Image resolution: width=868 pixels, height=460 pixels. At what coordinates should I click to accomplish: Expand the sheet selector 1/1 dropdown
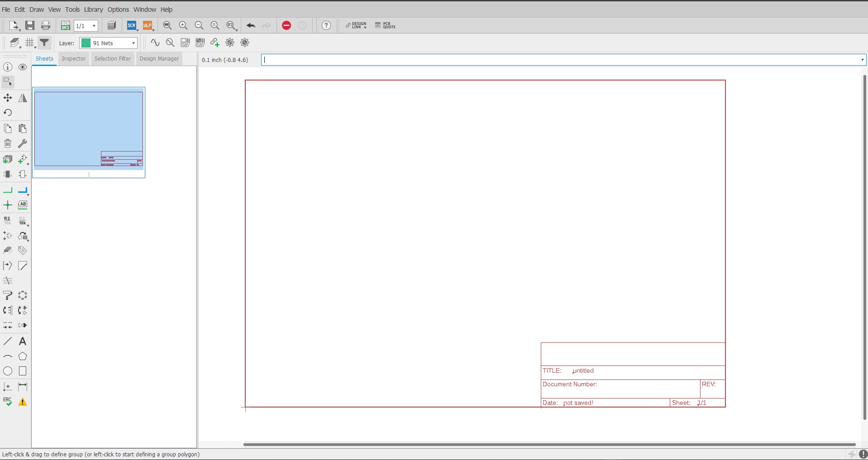pyautogui.click(x=94, y=26)
